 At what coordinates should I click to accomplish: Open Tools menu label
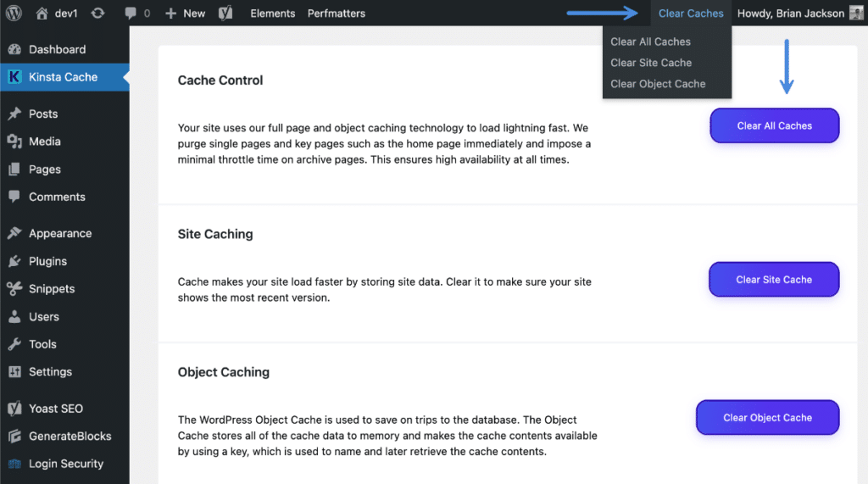[x=42, y=344]
